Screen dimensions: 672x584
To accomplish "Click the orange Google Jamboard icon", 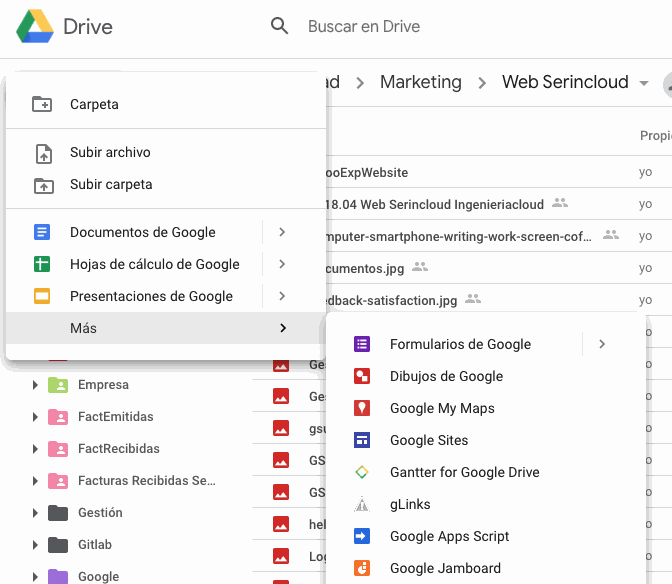I will click(362, 568).
